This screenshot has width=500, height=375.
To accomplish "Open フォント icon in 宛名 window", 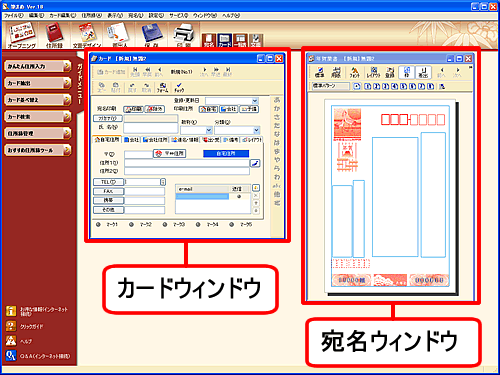I will point(355,72).
